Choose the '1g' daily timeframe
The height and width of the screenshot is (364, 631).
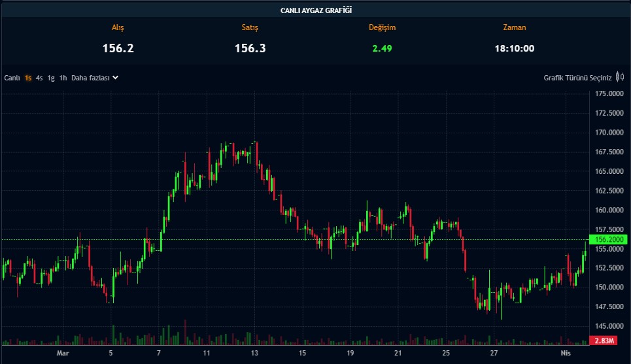[51, 78]
